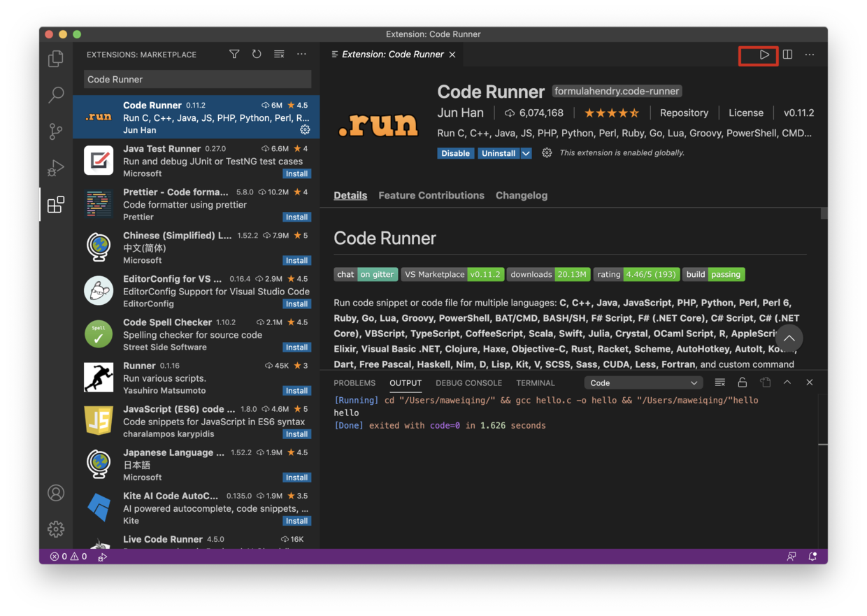Open the output channel dropdown showing Code
Screen dimensions: 867x616
(643, 382)
